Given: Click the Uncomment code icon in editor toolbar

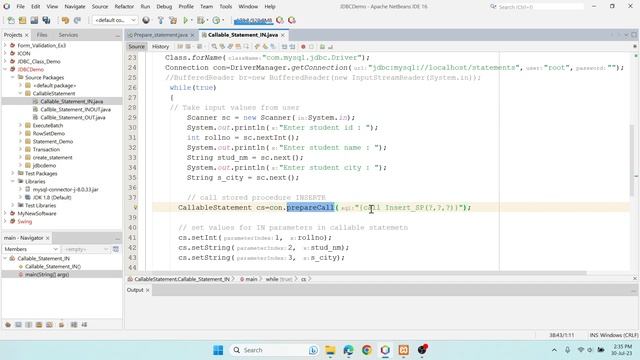Looking at the screenshot, I should 330,47.
